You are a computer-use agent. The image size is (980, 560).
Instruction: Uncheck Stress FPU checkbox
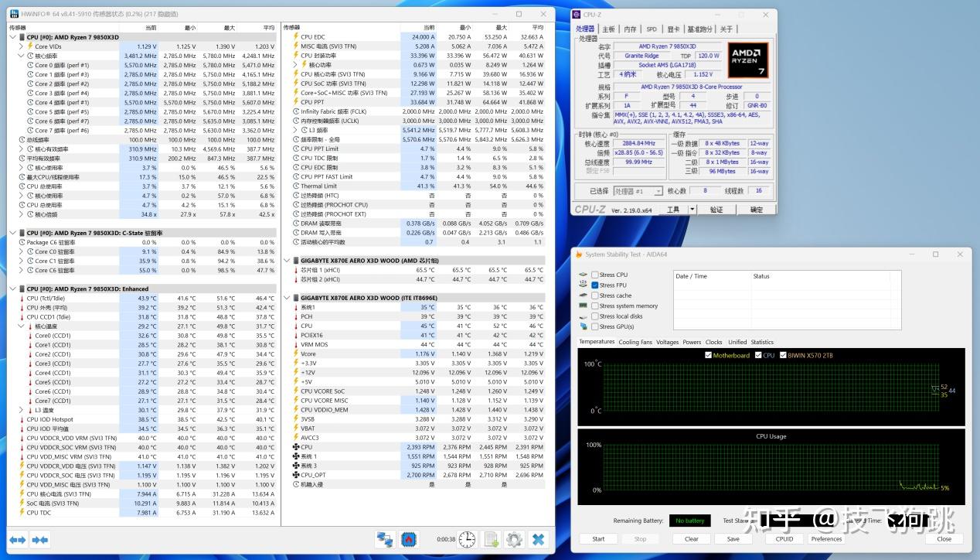pyautogui.click(x=595, y=285)
